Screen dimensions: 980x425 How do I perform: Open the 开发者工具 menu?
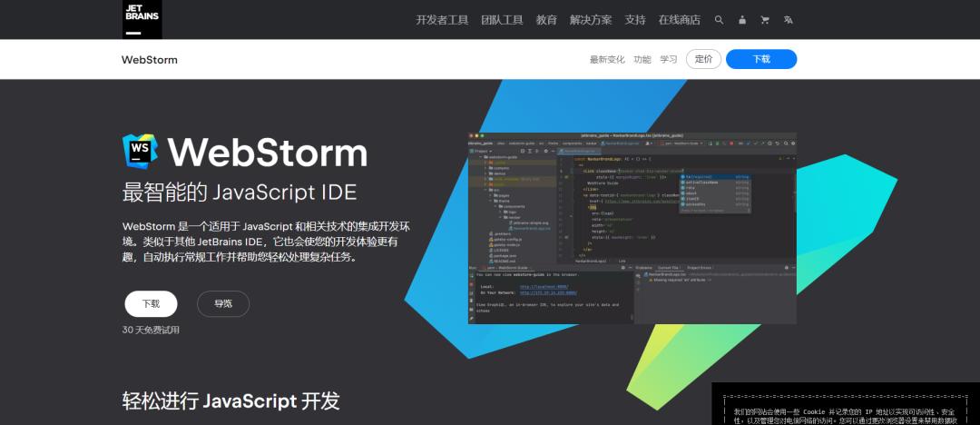point(442,20)
